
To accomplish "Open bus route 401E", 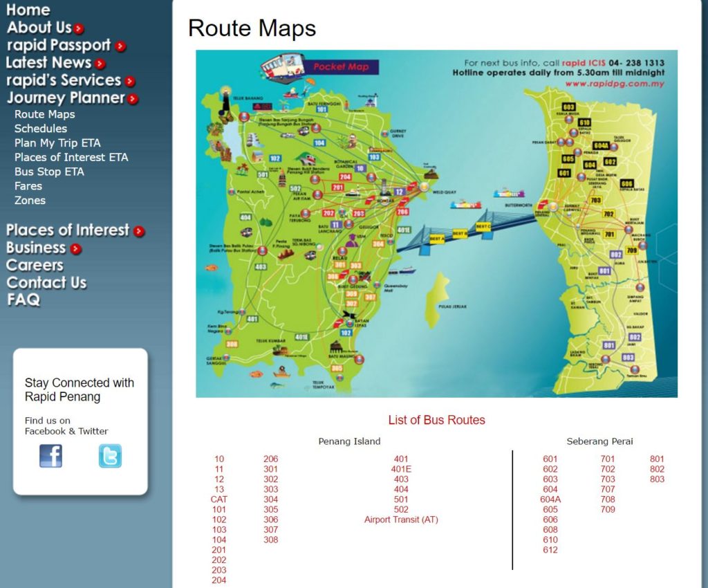I will [x=401, y=469].
